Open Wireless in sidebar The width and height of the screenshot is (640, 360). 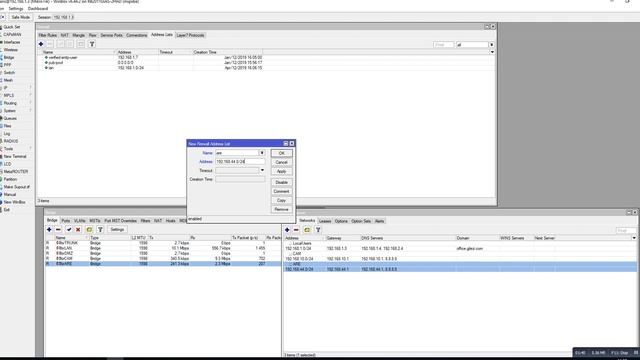click(x=11, y=50)
